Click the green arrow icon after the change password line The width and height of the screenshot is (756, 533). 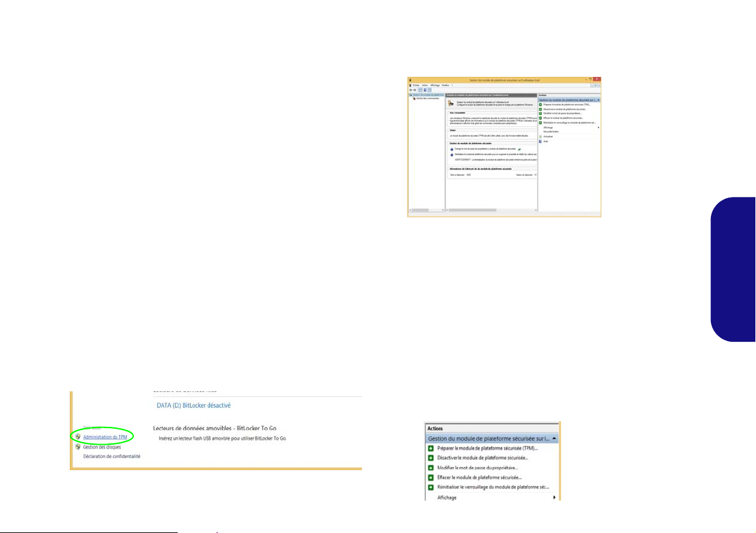coord(519,149)
